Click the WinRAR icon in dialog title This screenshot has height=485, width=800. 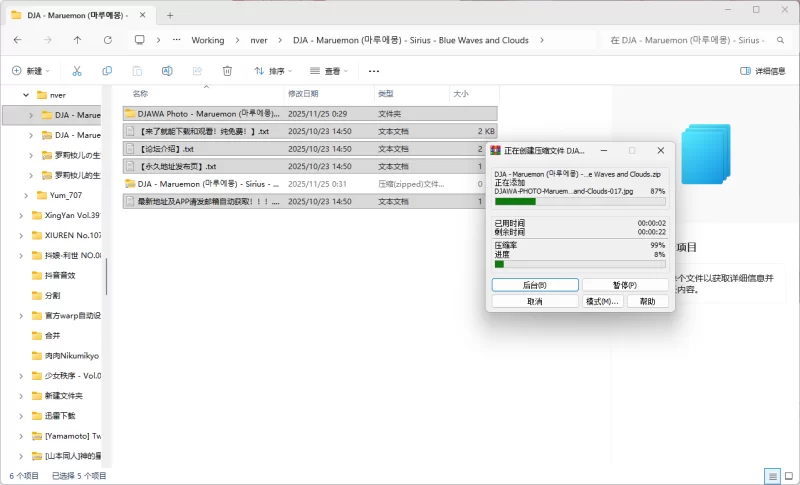[x=495, y=150]
